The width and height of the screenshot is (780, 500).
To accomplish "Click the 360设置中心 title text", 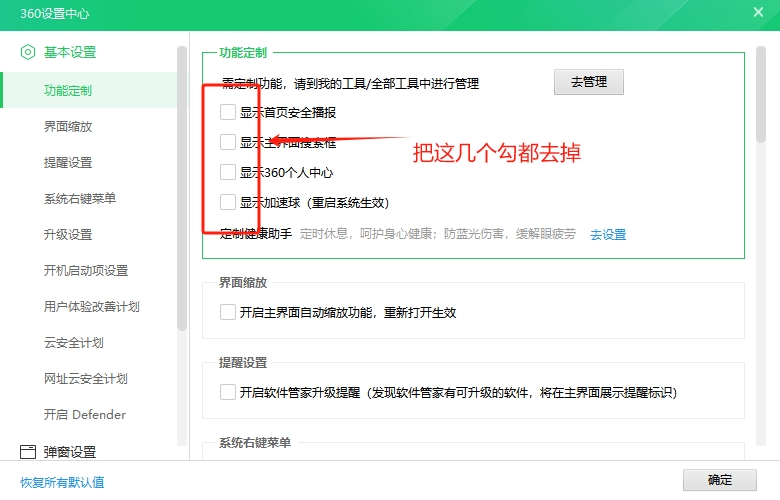I will point(55,13).
